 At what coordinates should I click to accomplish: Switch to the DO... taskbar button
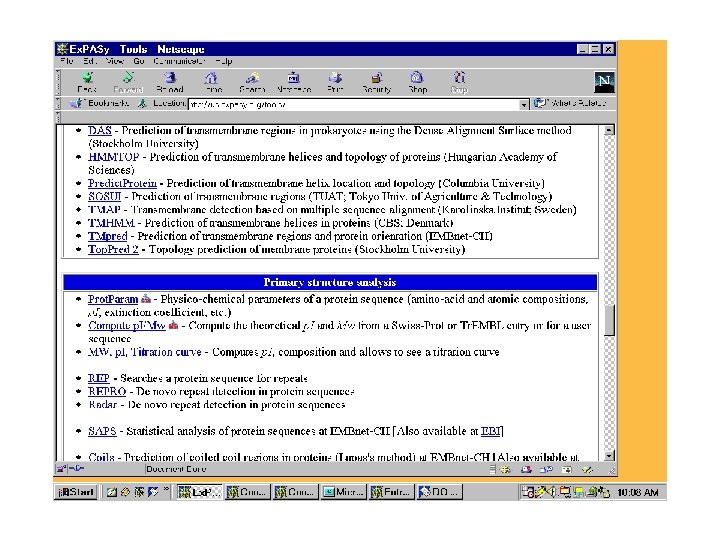(x=439, y=492)
